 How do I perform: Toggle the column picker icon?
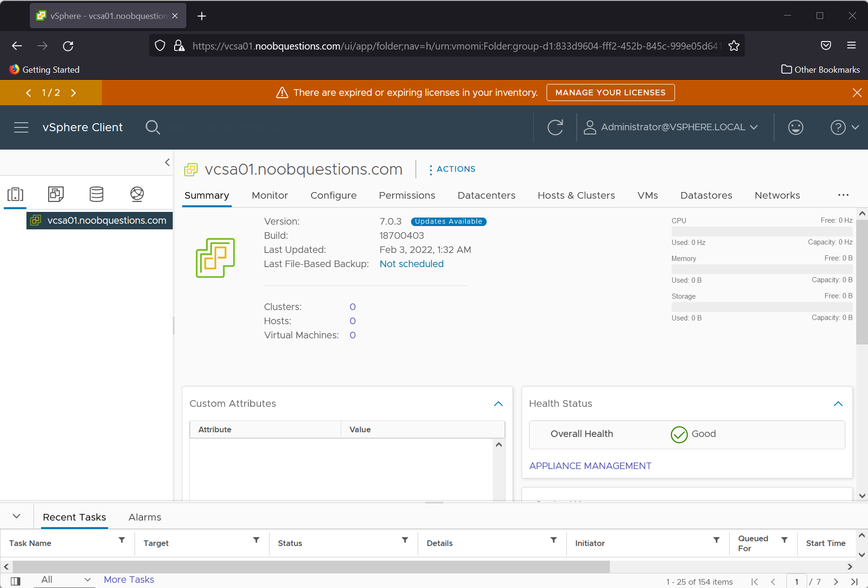[x=16, y=581]
